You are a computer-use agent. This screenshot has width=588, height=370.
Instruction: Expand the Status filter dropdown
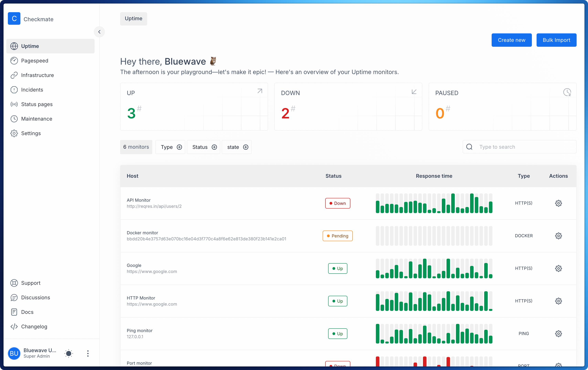[204, 147]
